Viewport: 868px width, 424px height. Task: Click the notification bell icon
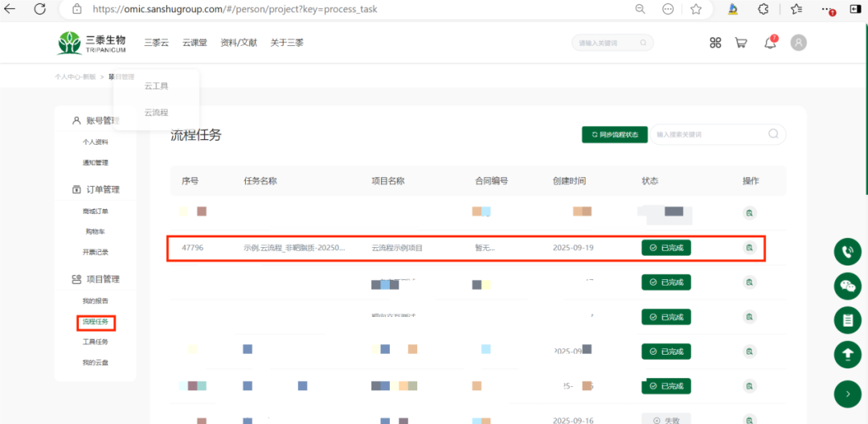click(770, 43)
